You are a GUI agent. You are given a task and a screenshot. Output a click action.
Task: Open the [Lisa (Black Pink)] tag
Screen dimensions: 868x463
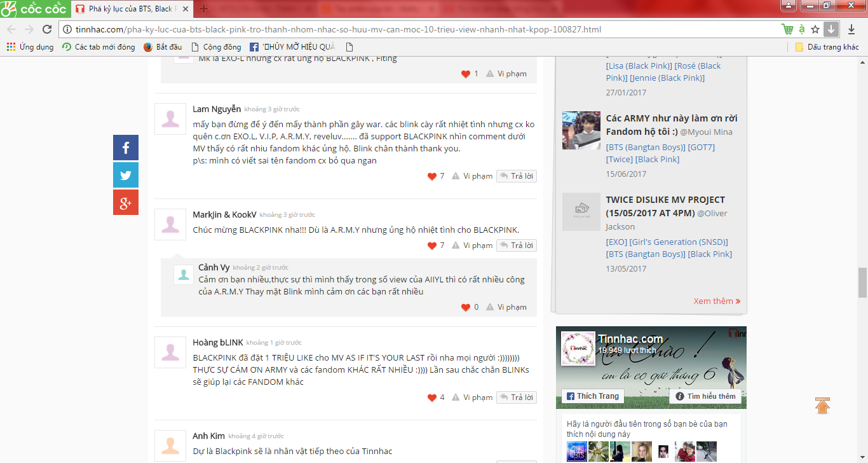639,66
